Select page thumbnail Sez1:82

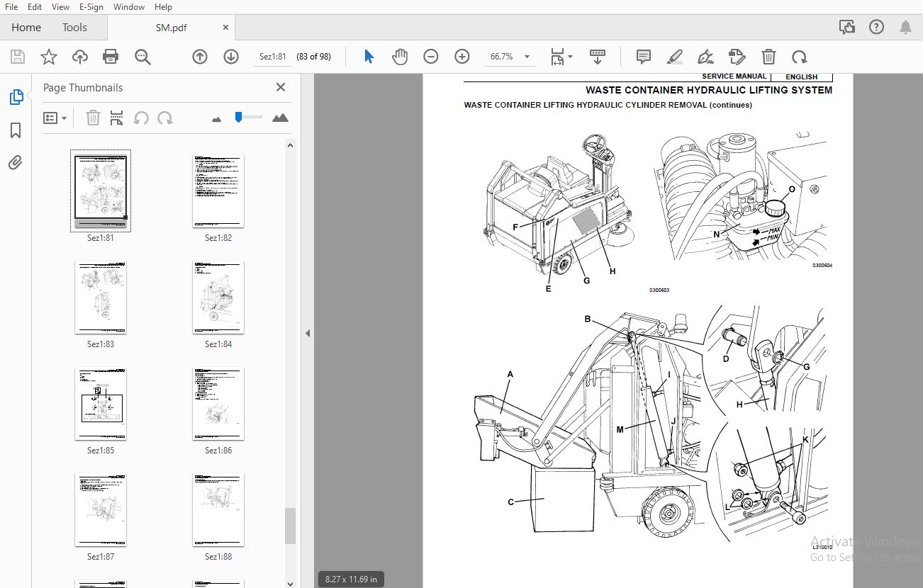218,191
